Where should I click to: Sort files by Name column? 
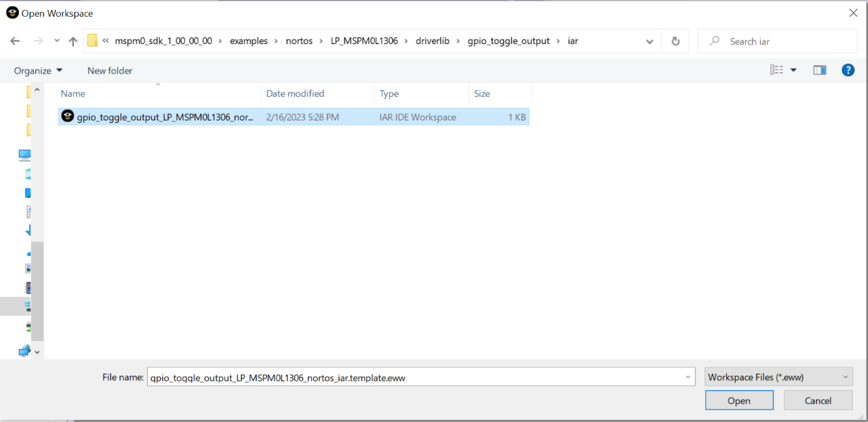(73, 93)
